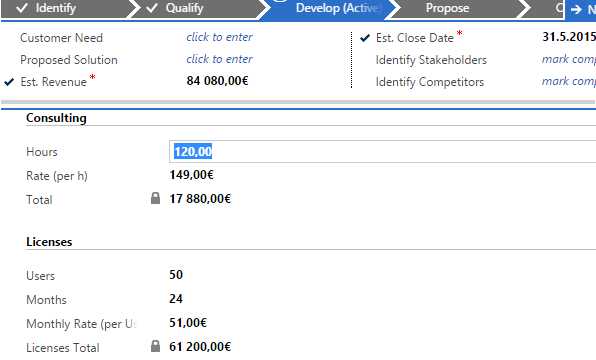Click the lock icon beside Licenses Total

[155, 346]
